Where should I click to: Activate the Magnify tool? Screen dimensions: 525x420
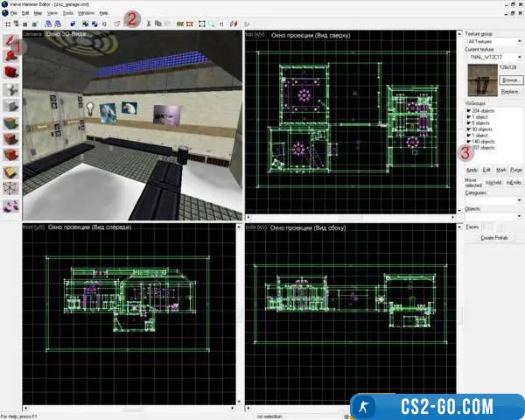tap(12, 57)
